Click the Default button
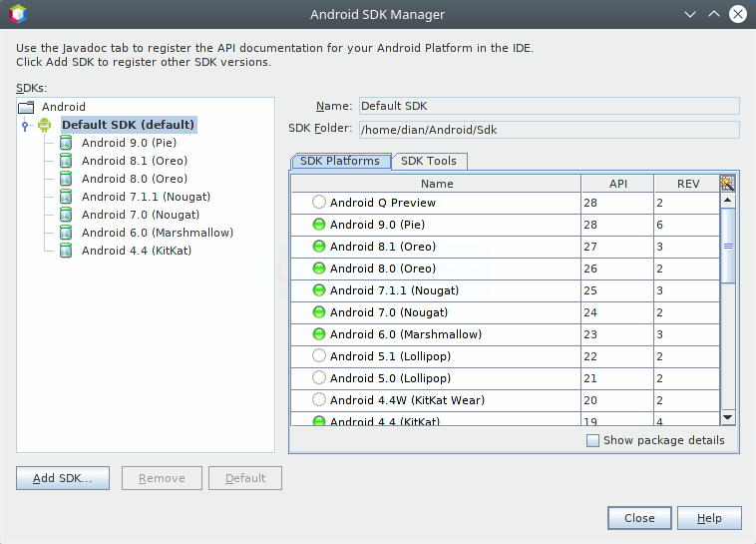The image size is (756, 544). point(245,478)
